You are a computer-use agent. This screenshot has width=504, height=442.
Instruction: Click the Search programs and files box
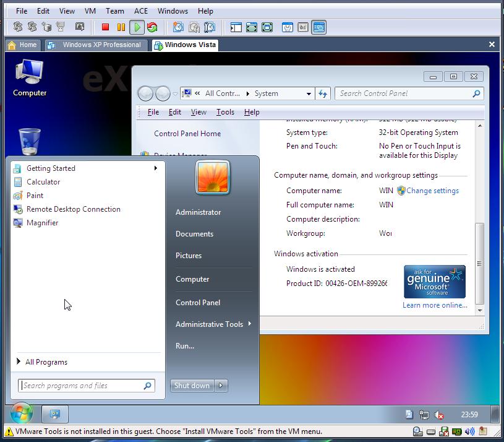[80, 386]
